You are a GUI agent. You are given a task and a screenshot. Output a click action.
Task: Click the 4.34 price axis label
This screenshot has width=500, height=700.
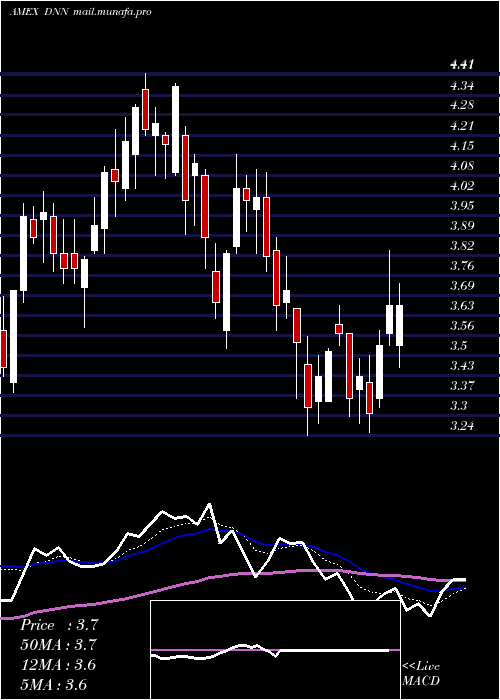[x=461, y=85]
